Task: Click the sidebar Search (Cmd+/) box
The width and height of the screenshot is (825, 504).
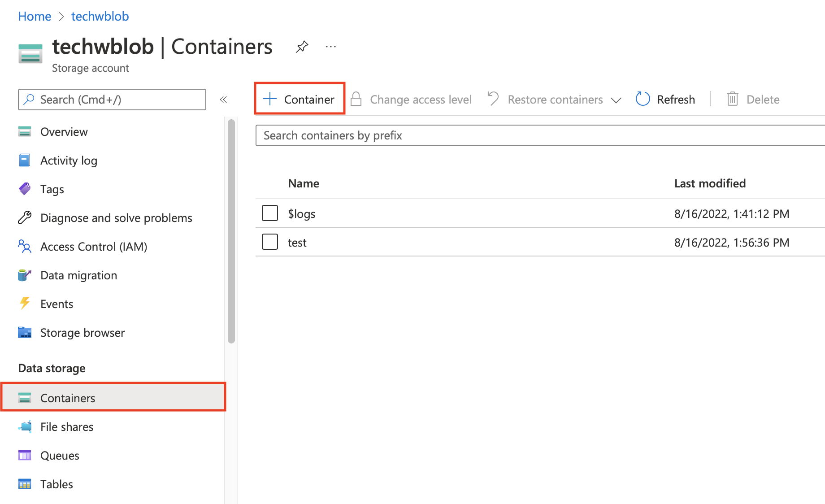Action: click(112, 100)
